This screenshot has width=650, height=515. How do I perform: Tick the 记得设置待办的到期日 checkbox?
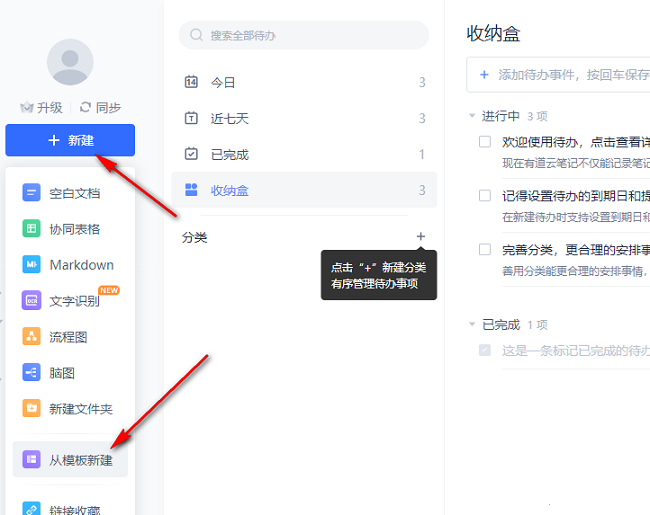485,196
